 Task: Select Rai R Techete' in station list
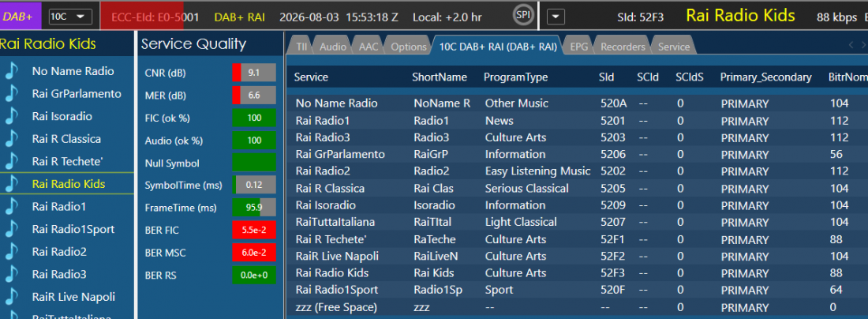point(67,162)
